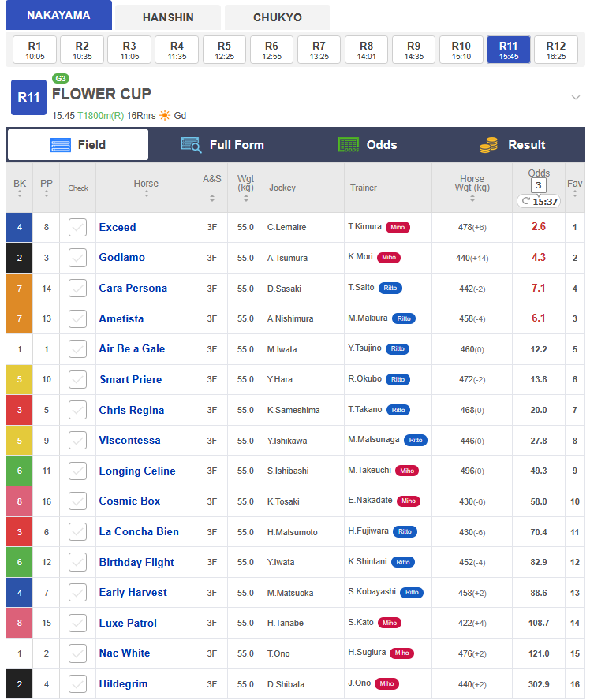Click the Ritto badge beside Y.Tsujino

point(398,348)
